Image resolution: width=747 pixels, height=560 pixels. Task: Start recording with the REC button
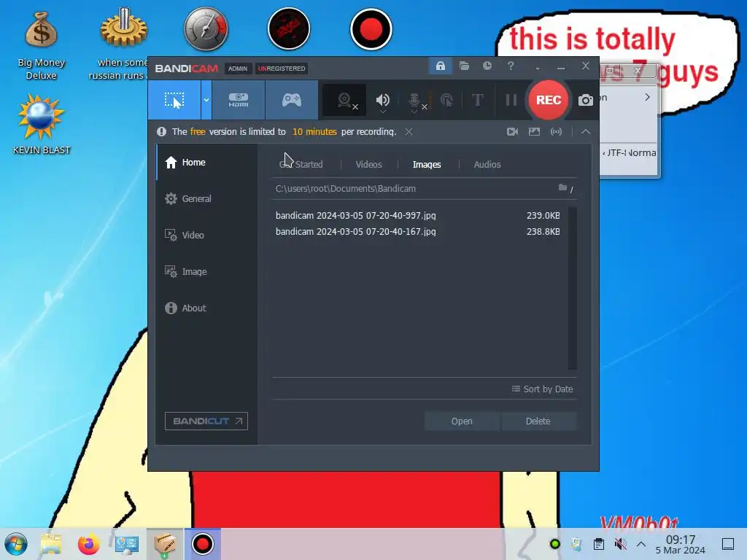pyautogui.click(x=549, y=100)
